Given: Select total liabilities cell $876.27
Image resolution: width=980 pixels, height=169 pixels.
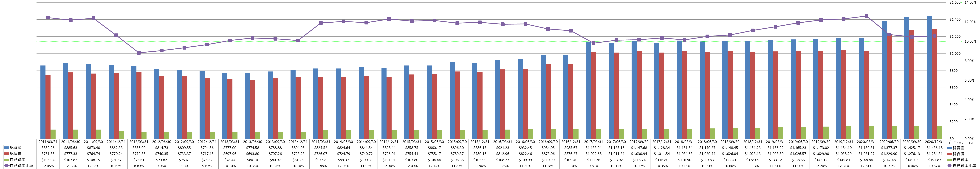Looking at the screenshot, I should [571, 154].
